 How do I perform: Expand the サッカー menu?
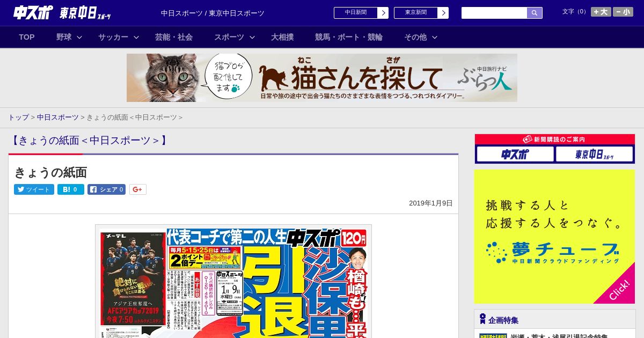pos(118,37)
